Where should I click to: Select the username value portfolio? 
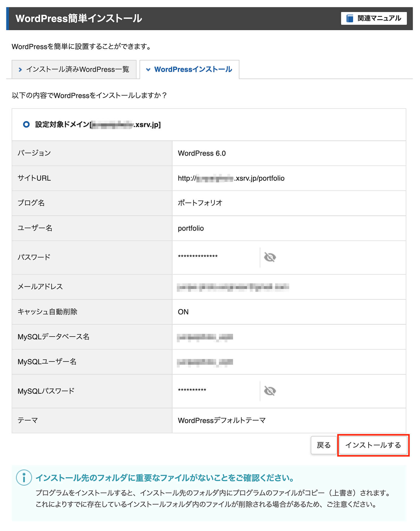191,228
